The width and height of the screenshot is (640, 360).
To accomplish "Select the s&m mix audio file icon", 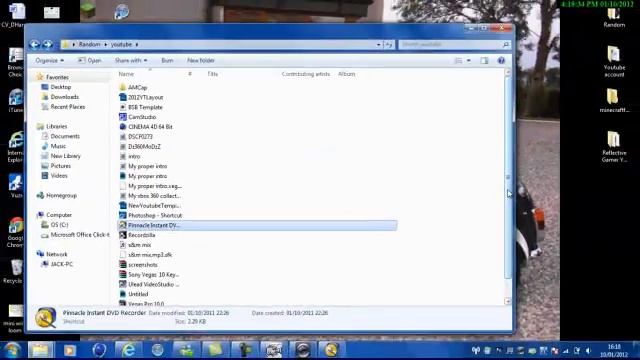I will (x=122, y=245).
